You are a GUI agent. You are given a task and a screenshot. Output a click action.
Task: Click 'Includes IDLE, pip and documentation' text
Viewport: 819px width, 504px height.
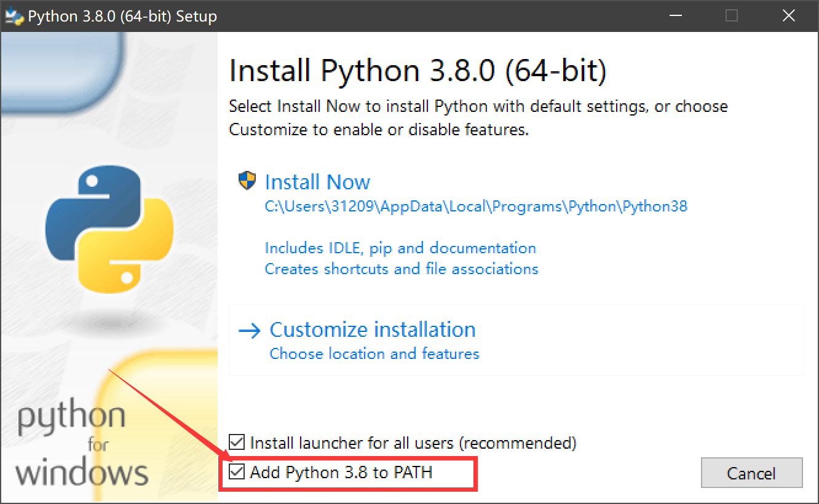[400, 248]
